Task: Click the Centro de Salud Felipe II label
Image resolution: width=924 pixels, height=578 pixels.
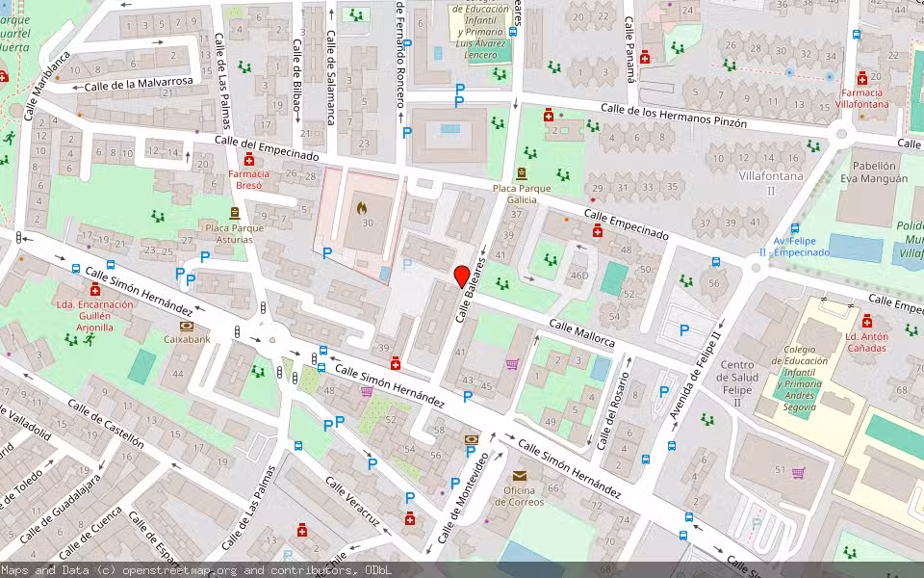Action: pyautogui.click(x=737, y=382)
